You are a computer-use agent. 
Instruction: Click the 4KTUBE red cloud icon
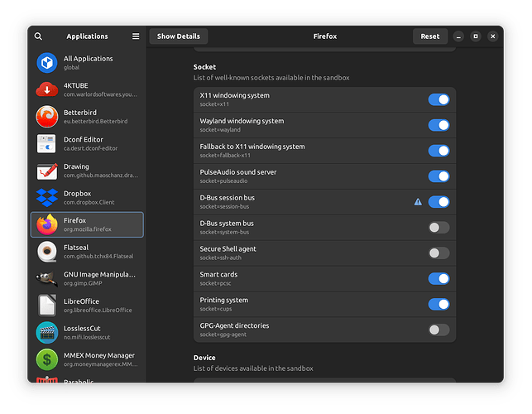[47, 89]
